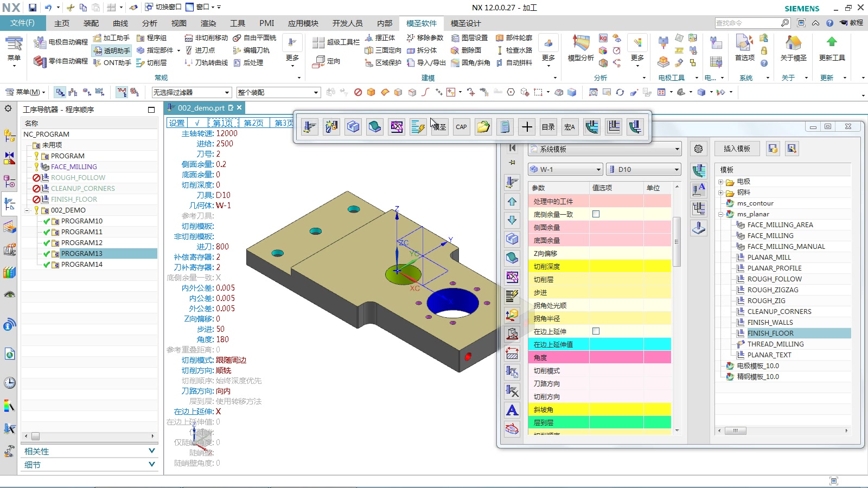This screenshot has width=868, height=488.
Task: Switch to the 第2页 tab
Action: point(253,123)
